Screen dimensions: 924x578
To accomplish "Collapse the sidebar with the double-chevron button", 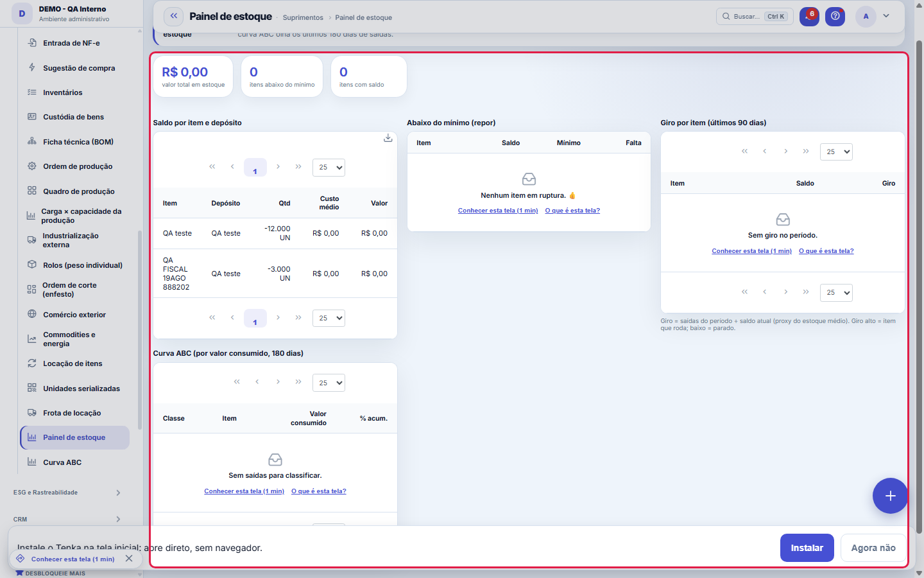I will coord(174,16).
